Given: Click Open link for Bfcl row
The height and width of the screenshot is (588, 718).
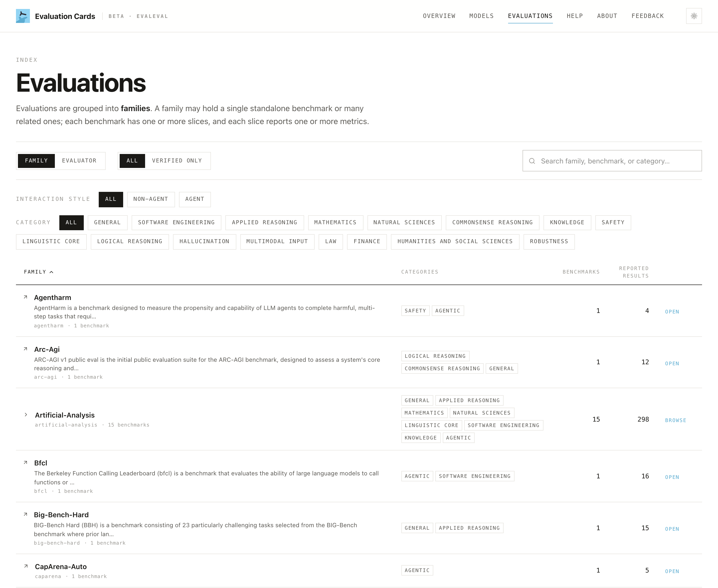Looking at the screenshot, I should (672, 477).
